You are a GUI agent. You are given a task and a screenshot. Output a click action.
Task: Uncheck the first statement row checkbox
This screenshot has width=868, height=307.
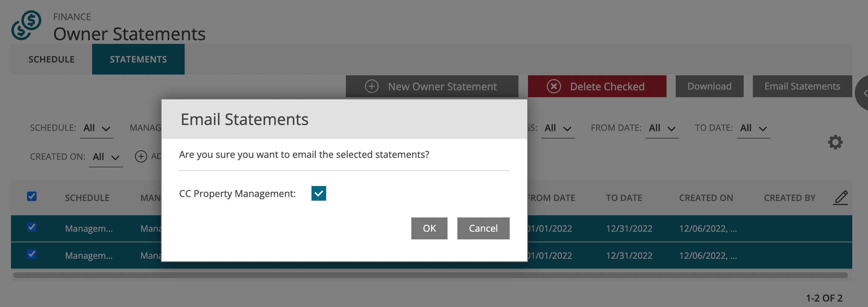click(32, 227)
